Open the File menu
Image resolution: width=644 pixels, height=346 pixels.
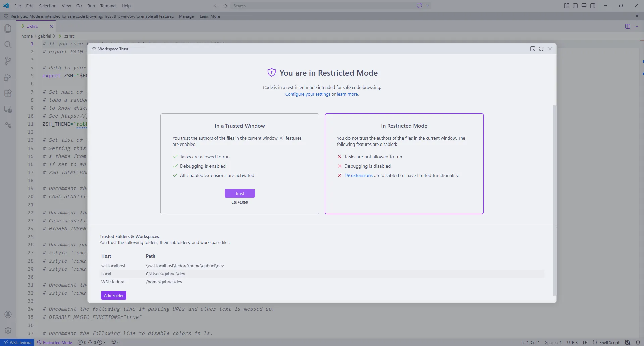18,6
